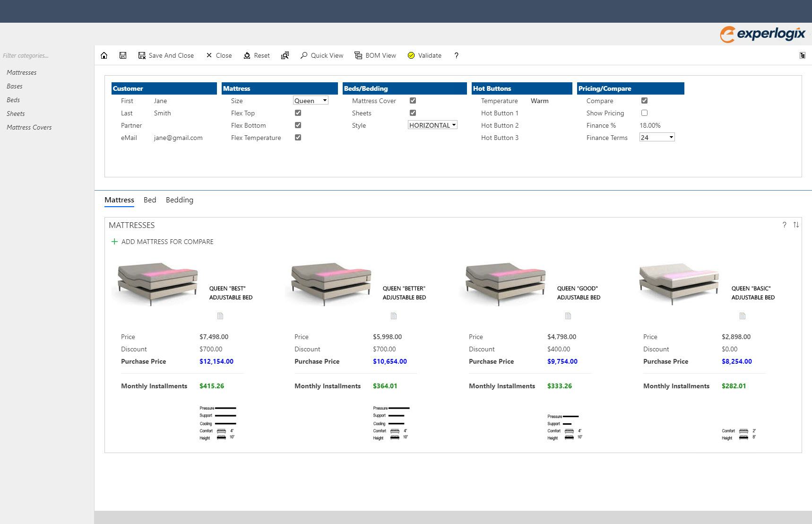
Task: Click Save And Close
Action: pyautogui.click(x=166, y=55)
